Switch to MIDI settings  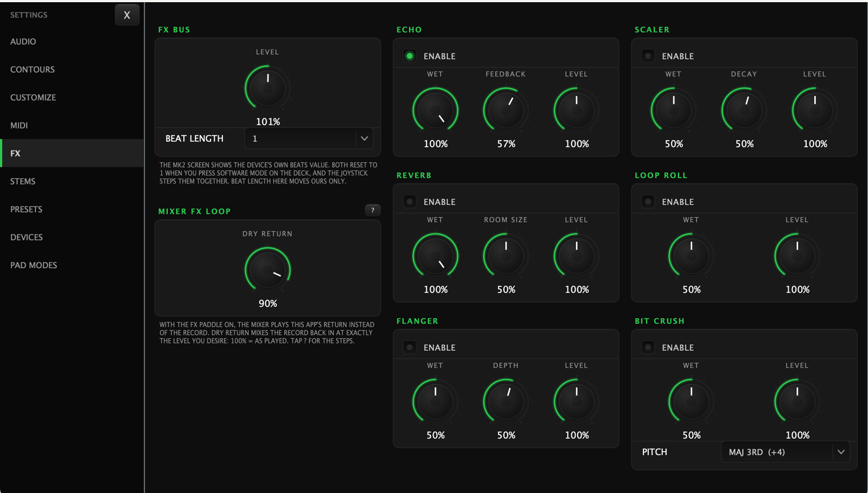pyautogui.click(x=72, y=125)
